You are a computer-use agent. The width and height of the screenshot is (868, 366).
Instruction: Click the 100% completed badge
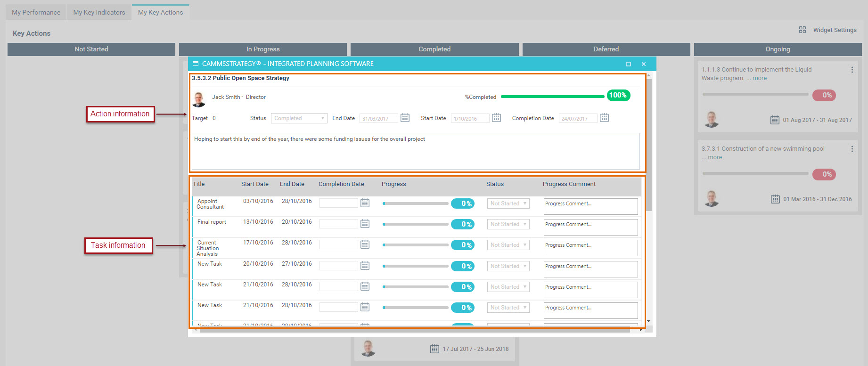[x=618, y=95]
